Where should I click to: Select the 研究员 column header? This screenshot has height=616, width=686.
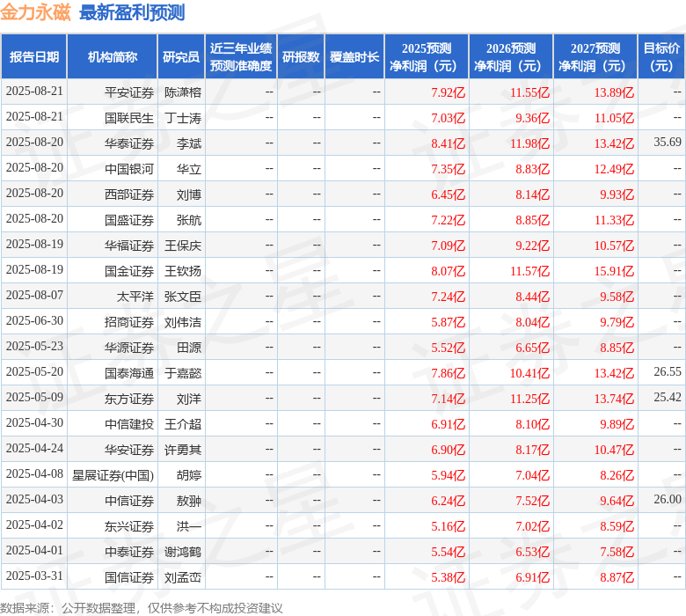click(181, 57)
